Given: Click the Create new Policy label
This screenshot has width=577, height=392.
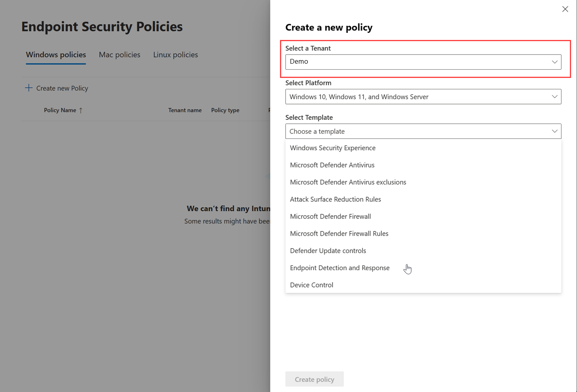Looking at the screenshot, I should pos(62,88).
